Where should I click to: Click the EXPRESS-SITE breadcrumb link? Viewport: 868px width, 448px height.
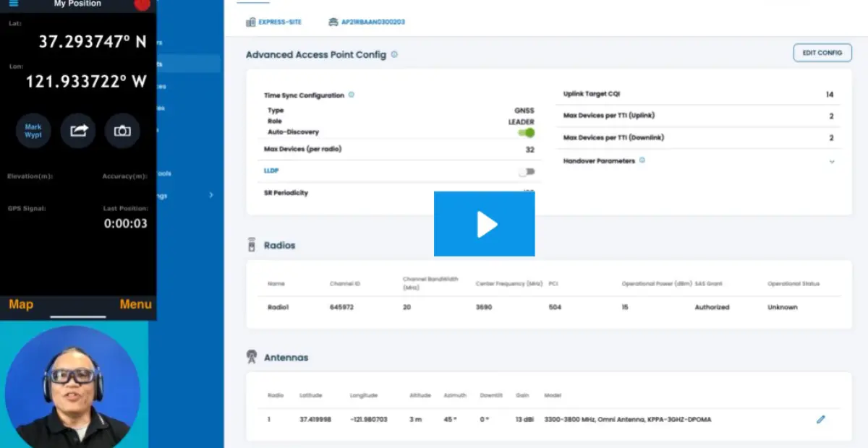coord(280,22)
